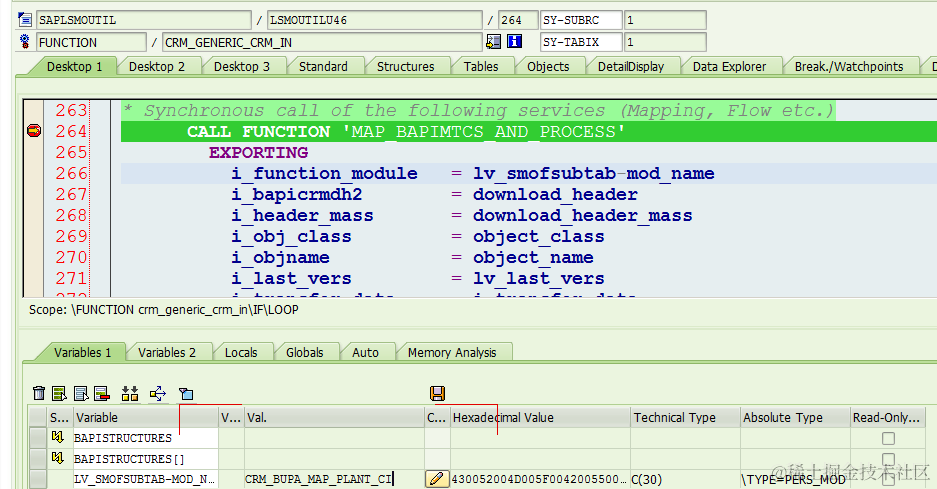This screenshot has height=489, width=937.
Task: Select the Variables 1 tab
Action: coord(82,353)
